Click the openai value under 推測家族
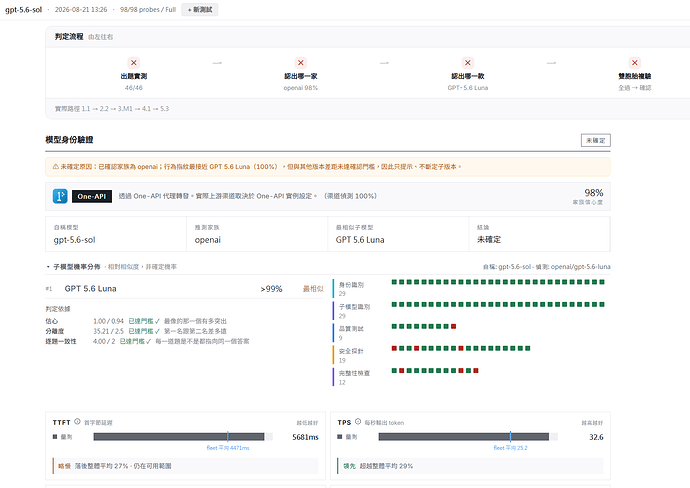Screen dimensions: 690x488 click(208, 240)
